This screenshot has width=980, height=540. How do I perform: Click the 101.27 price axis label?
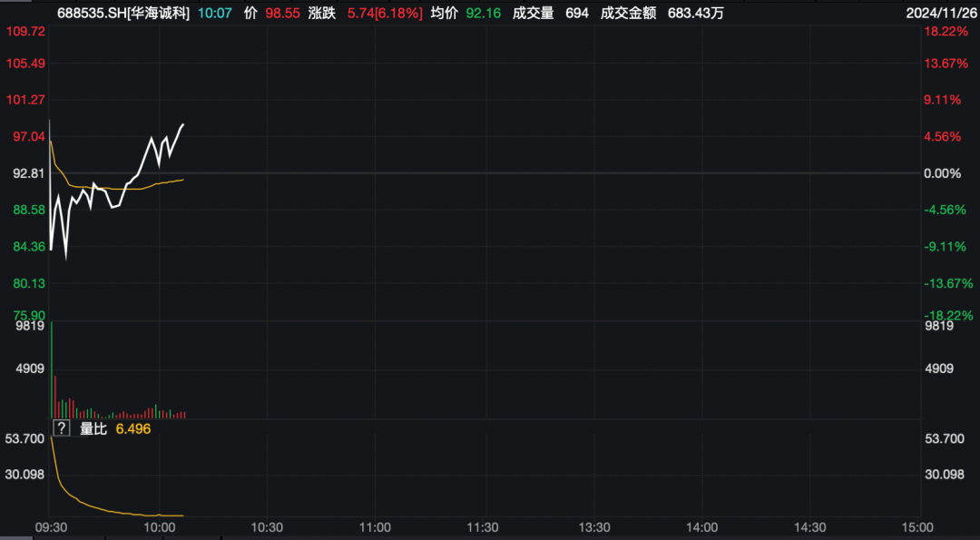25,99
